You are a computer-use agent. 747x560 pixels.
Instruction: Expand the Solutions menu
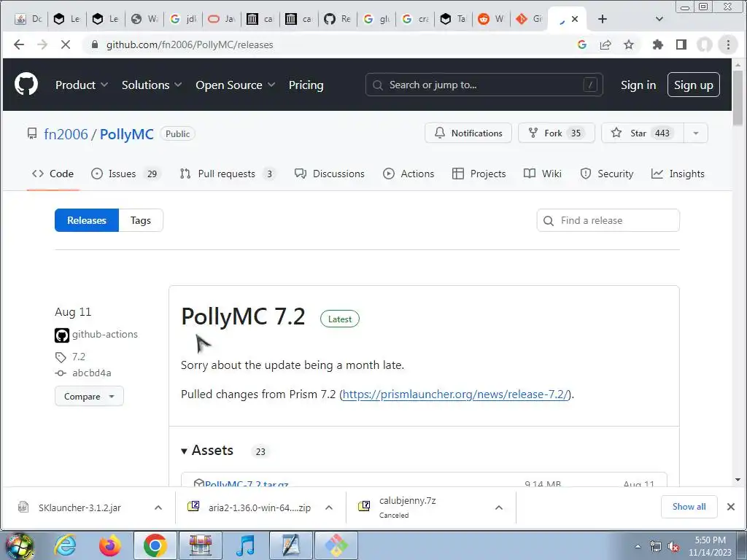point(152,85)
